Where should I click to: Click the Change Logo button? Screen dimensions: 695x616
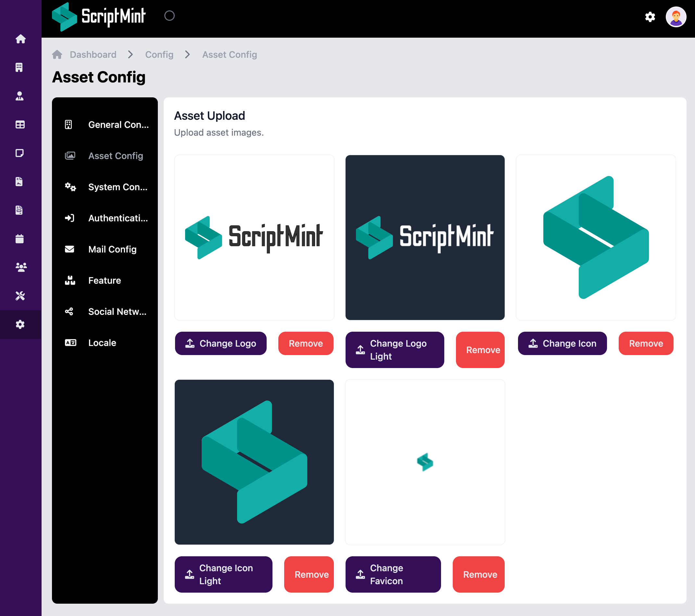pyautogui.click(x=221, y=343)
